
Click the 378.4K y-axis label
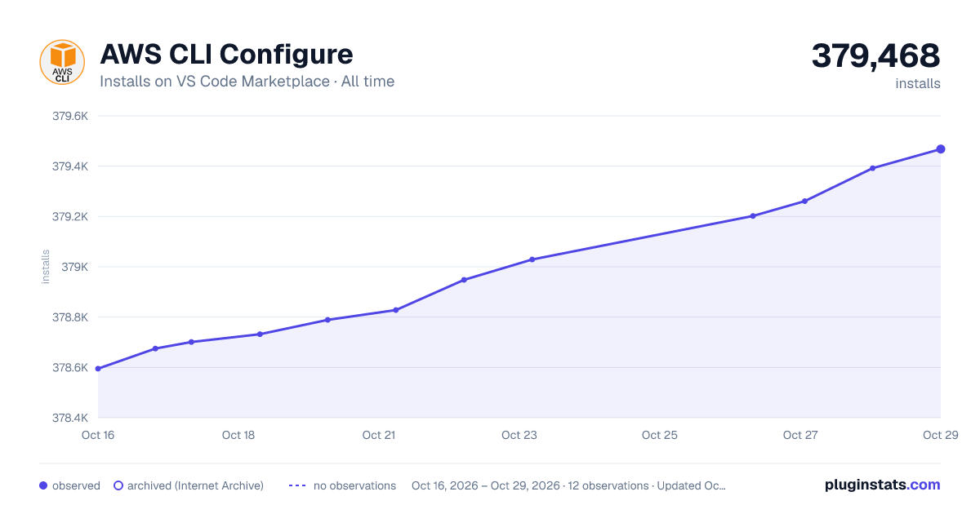[x=69, y=418]
